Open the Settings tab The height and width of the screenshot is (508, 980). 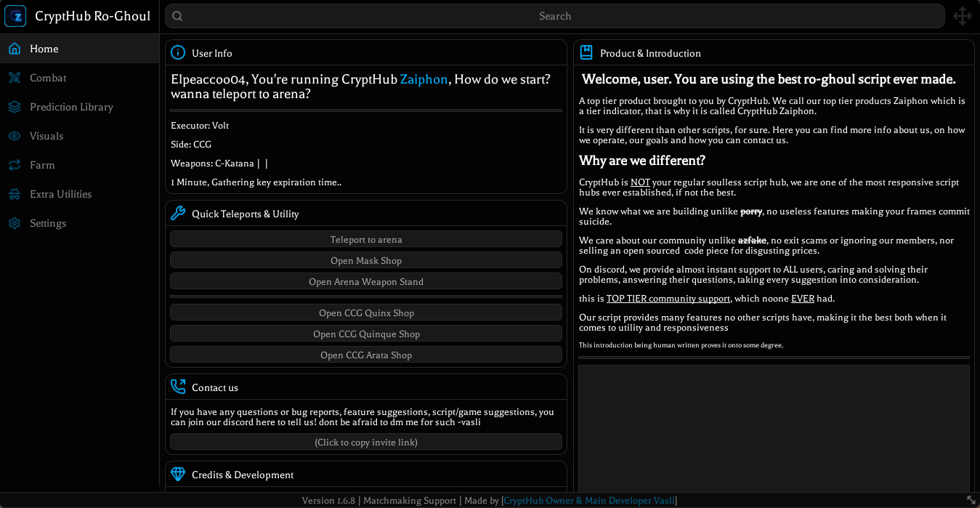pos(79,223)
